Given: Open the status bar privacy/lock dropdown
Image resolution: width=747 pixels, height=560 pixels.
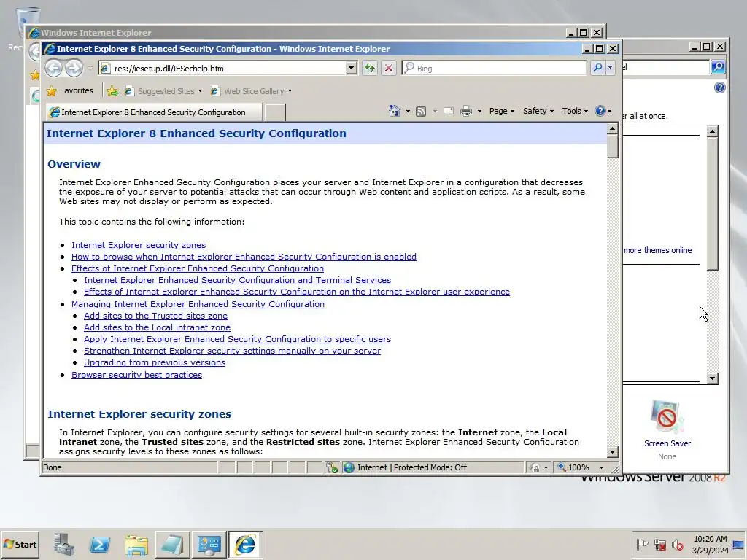Looking at the screenshot, I should (x=546, y=467).
